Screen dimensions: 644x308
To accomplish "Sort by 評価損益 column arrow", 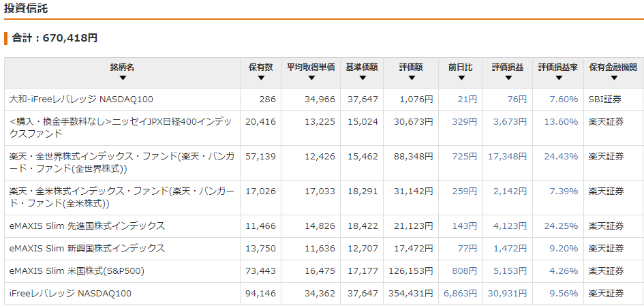I will pos(508,78).
